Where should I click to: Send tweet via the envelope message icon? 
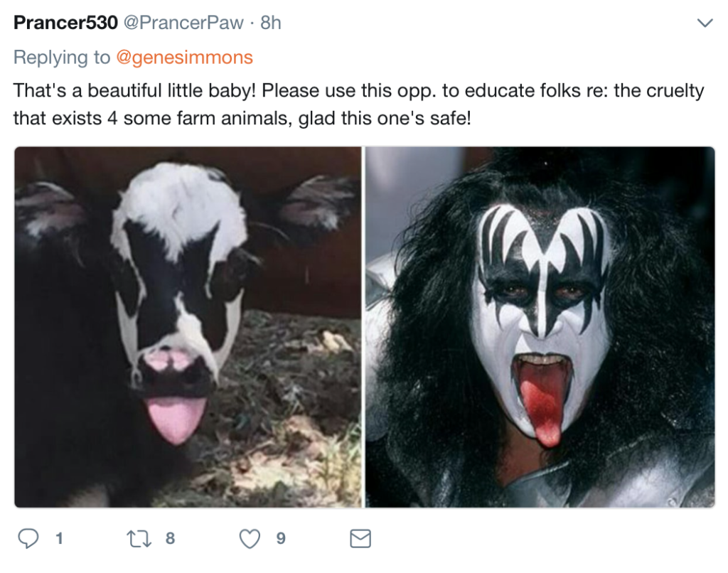360,539
